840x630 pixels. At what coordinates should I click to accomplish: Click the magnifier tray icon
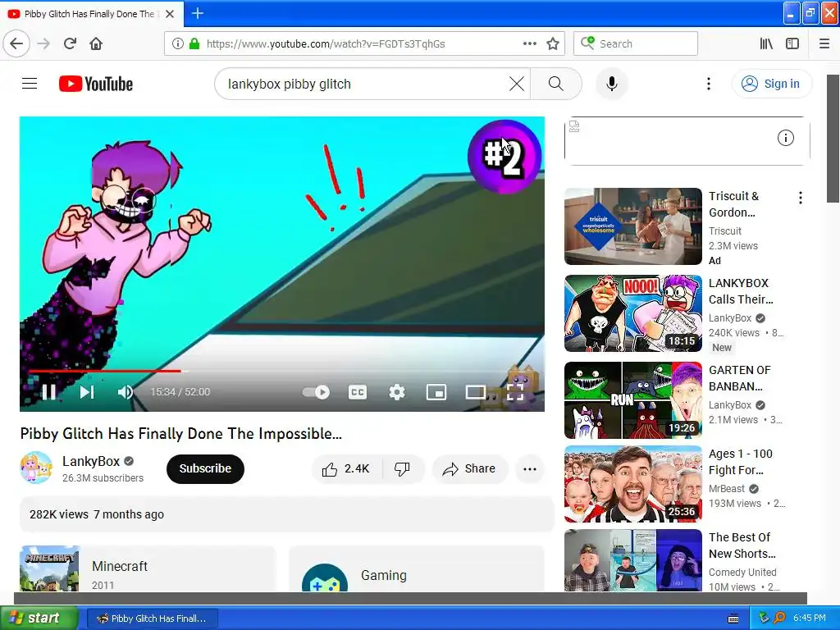(x=779, y=618)
